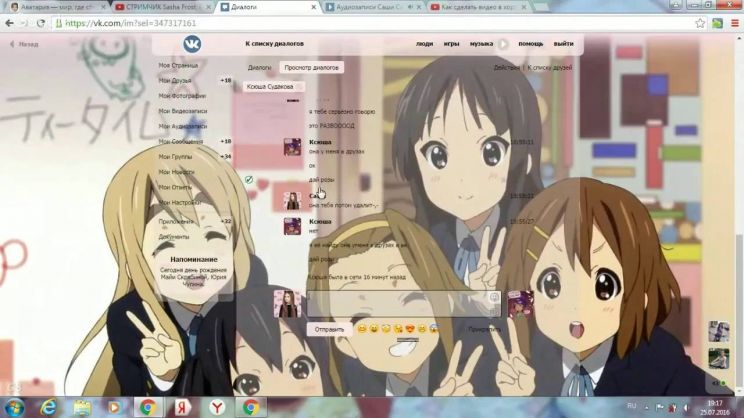
Task: Open люди in top navigation
Action: click(x=424, y=44)
